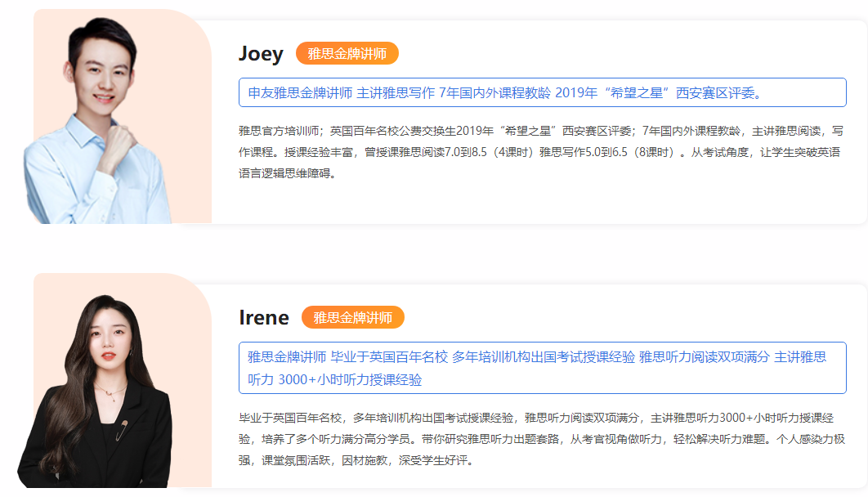This screenshot has width=868, height=497.
Task: Click 申友雅思金牌讲师 in Joey's blue box
Action: [x=300, y=92]
